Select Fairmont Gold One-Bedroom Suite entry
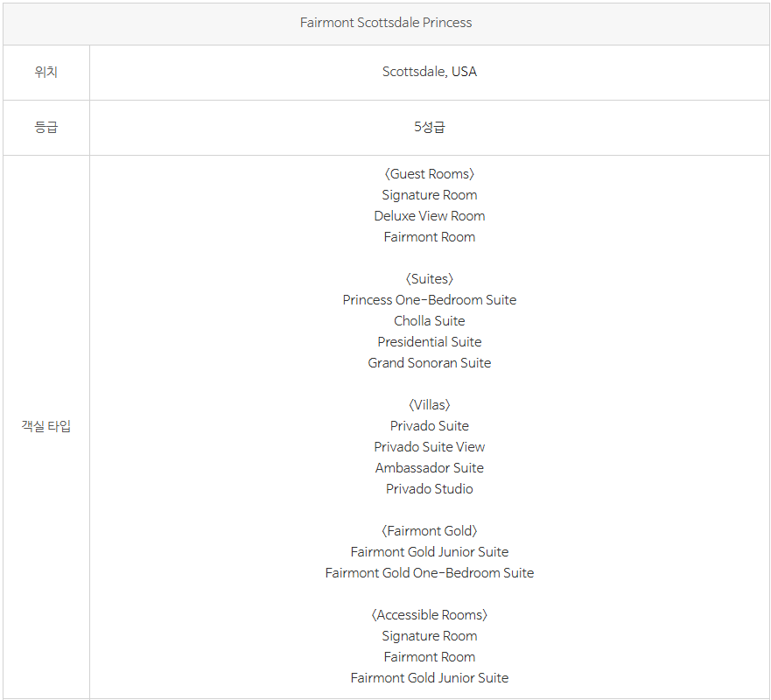Viewport: 771px width, 700px height. [430, 573]
